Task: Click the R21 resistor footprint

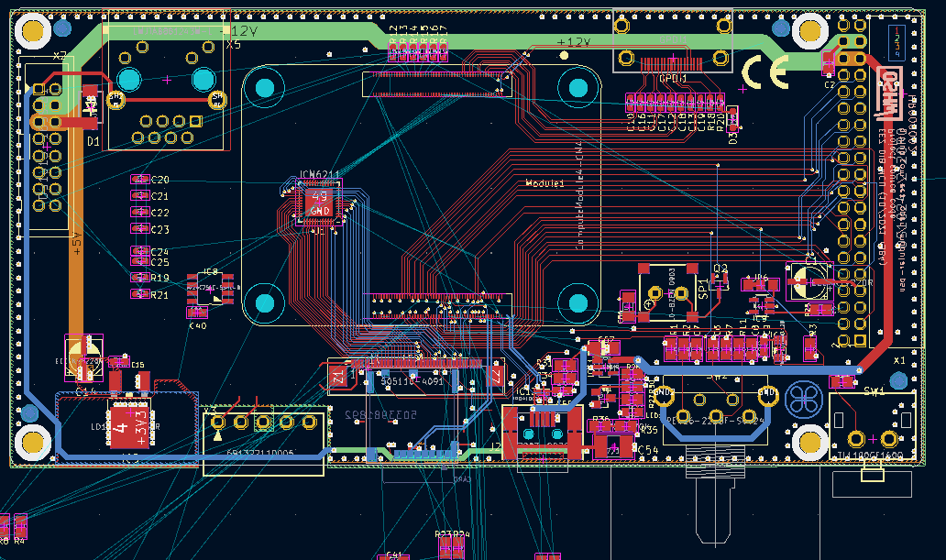Action: pos(139,294)
